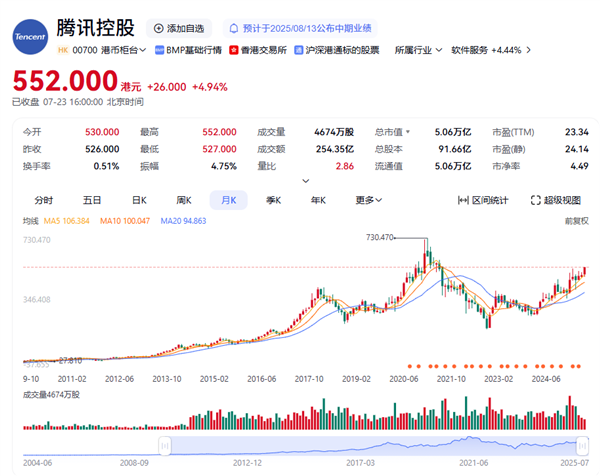600x476 pixels.
Task: Click the HK market badge
Action: pyautogui.click(x=63, y=50)
